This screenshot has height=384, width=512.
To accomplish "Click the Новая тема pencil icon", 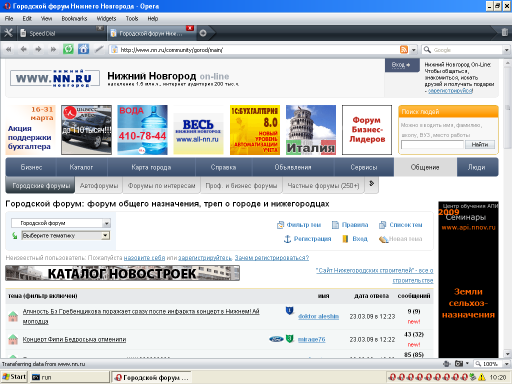I will (384, 239).
